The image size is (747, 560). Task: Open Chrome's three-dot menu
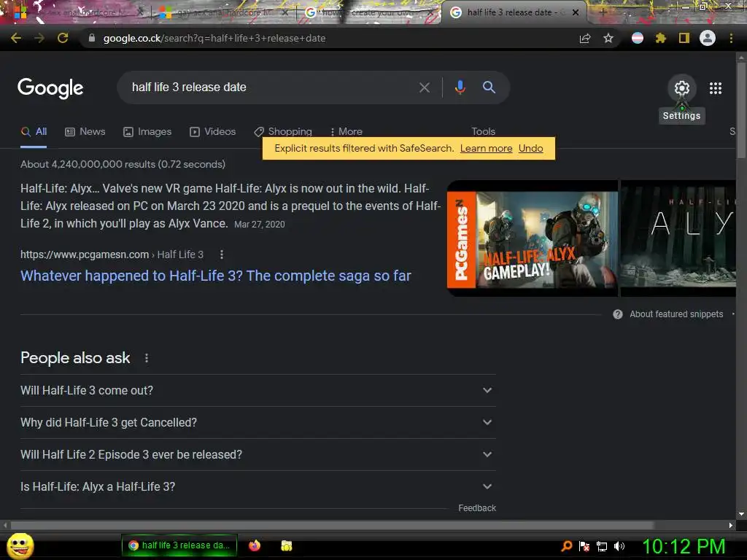click(731, 38)
